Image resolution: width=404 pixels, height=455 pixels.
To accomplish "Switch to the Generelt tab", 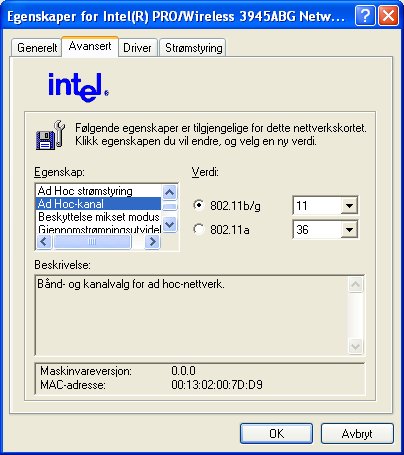I will [x=37, y=48].
